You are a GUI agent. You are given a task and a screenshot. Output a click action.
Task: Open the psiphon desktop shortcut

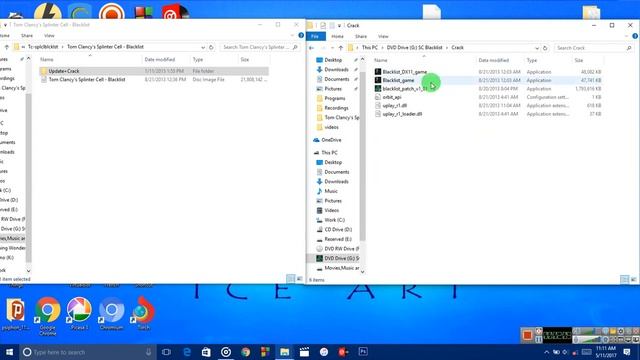pos(16,313)
